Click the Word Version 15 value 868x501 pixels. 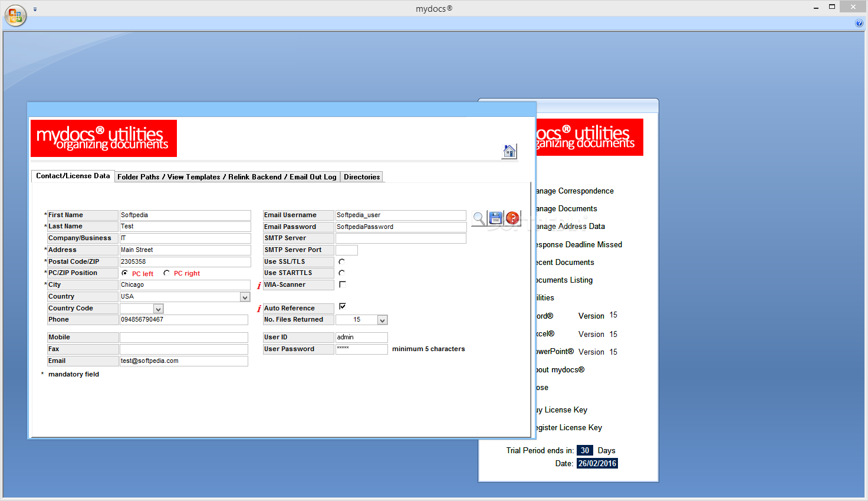coord(613,315)
